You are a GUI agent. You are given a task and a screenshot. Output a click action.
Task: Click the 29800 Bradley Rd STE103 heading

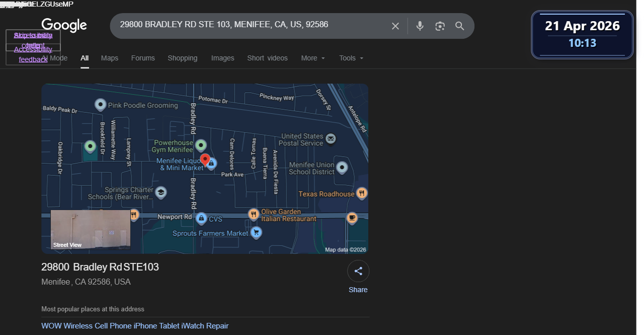(100, 267)
